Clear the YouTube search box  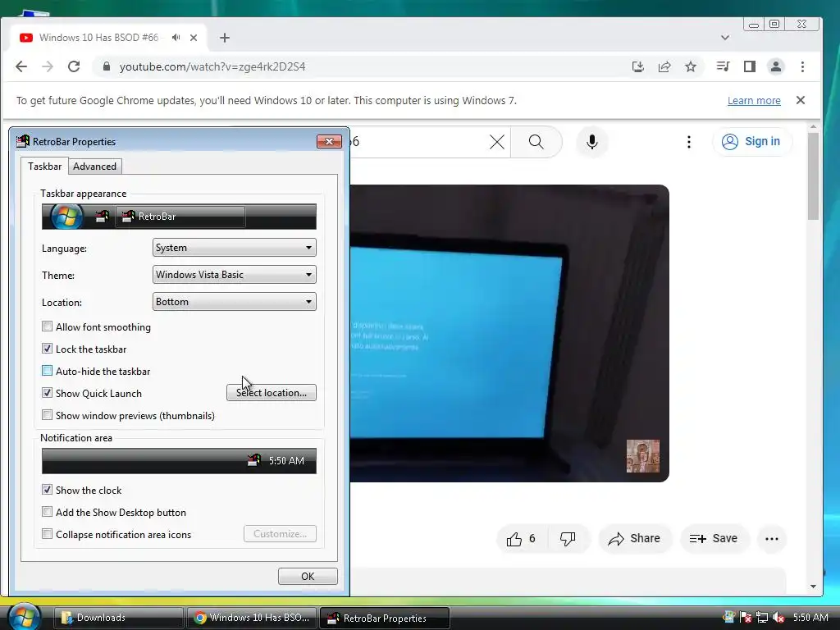click(497, 141)
